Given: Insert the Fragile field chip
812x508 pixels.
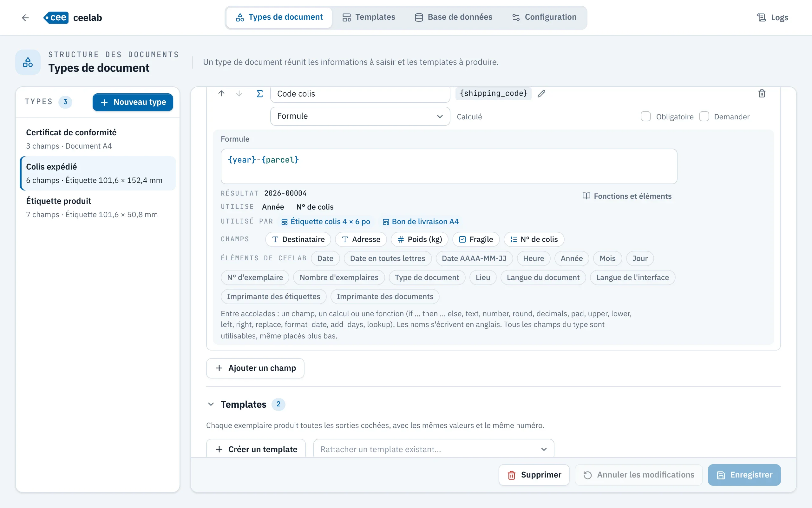Looking at the screenshot, I should click(476, 239).
